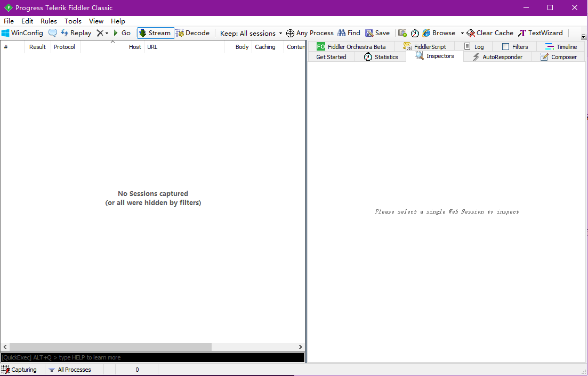Open the Tools menu
The image size is (588, 376).
[73, 21]
